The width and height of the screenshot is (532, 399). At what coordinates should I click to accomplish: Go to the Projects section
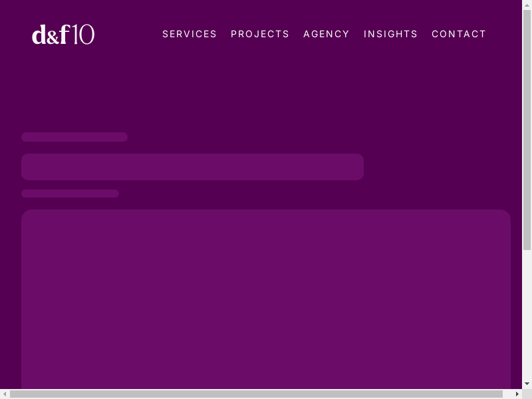pos(260,34)
